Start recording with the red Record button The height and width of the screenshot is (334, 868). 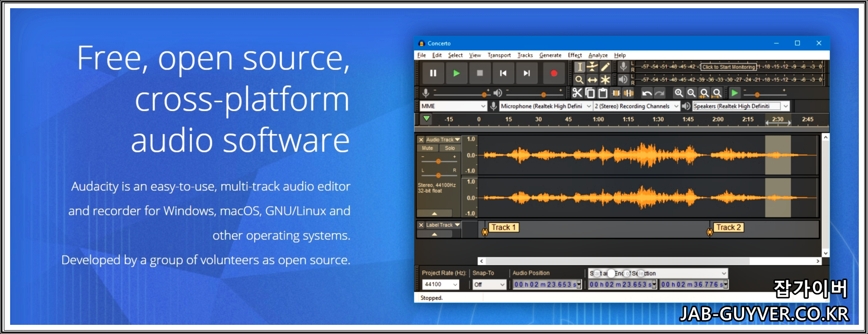pos(554,73)
